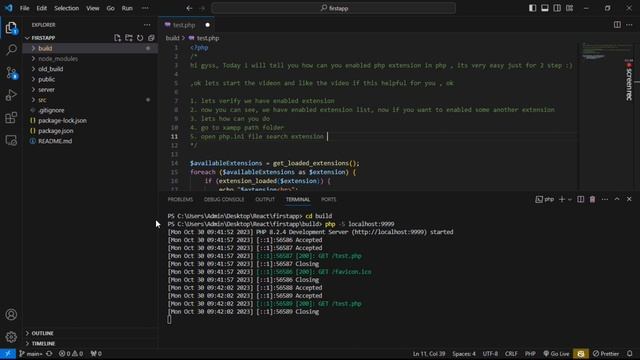Go forward in navigation history
Image resolution: width=640 pixels, height=360 pixels.
pos(202,8)
